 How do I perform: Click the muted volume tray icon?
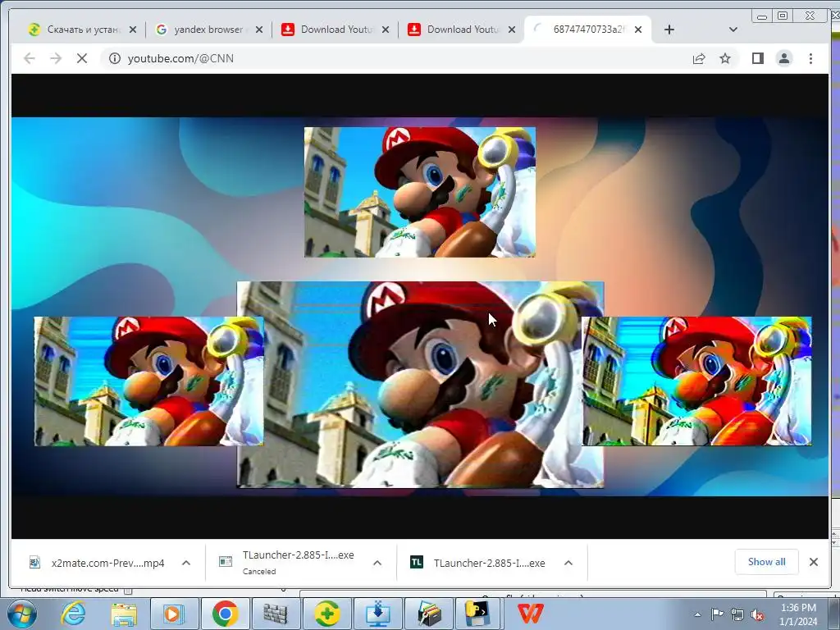pos(757,615)
